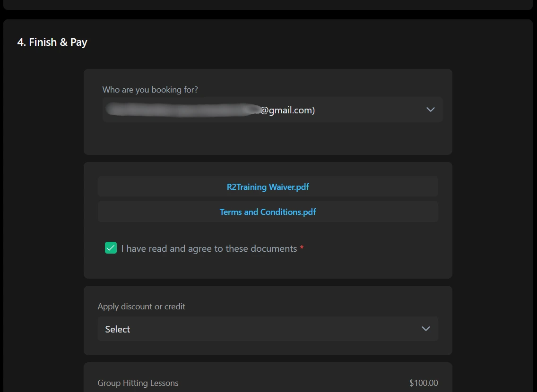Image resolution: width=537 pixels, height=392 pixels.
Task: Expand the Apply discount or credit dropdown
Action: click(x=268, y=329)
